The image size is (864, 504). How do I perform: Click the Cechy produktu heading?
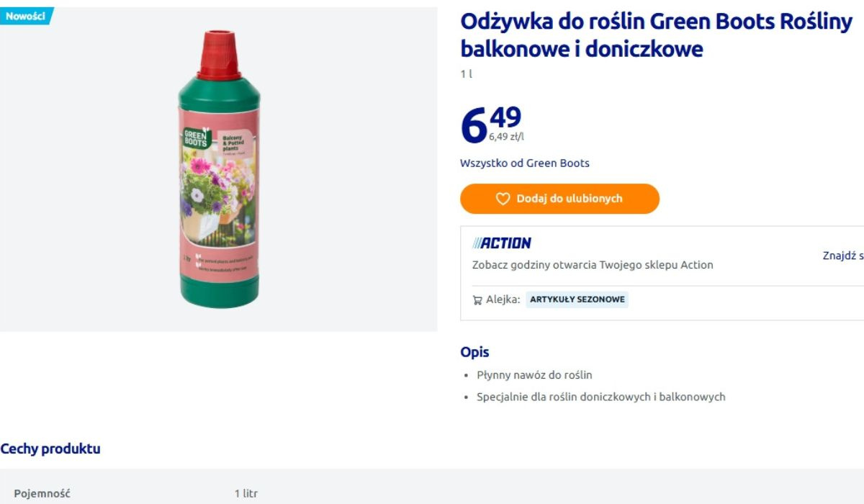click(x=50, y=449)
